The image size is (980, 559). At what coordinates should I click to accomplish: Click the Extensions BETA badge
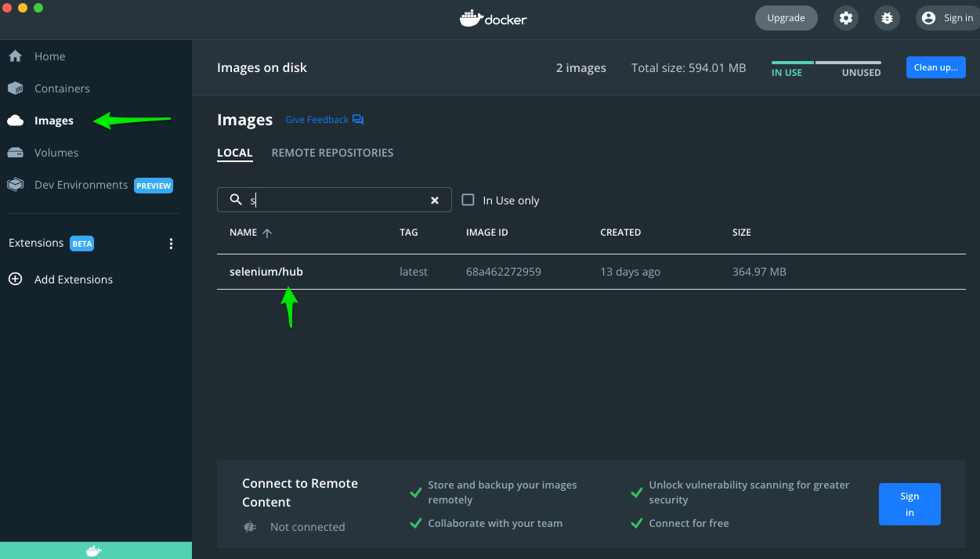coord(82,243)
